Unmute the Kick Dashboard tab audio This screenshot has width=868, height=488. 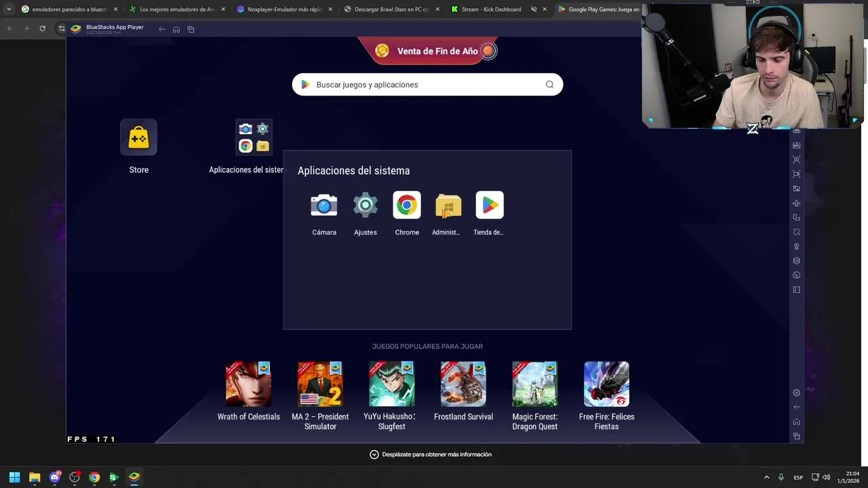point(534,9)
